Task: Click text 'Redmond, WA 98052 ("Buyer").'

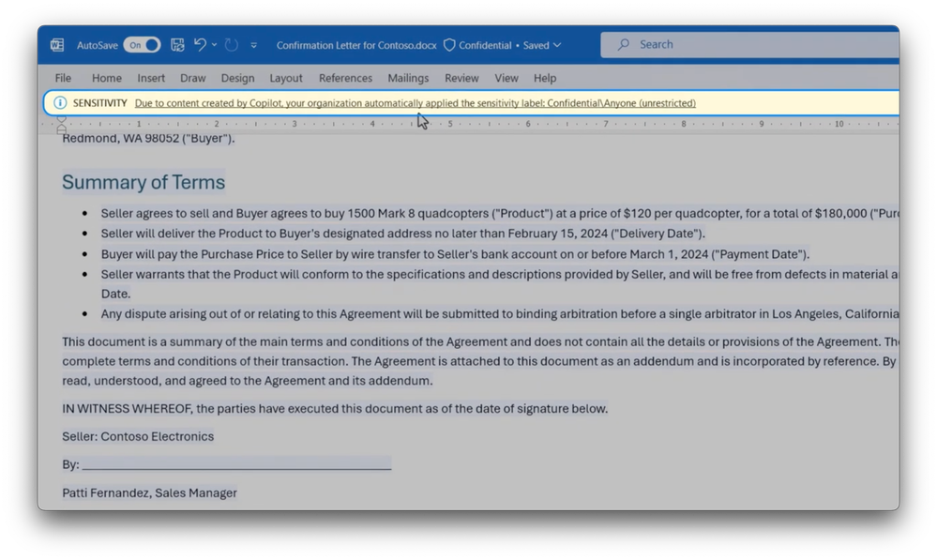Action: click(148, 139)
